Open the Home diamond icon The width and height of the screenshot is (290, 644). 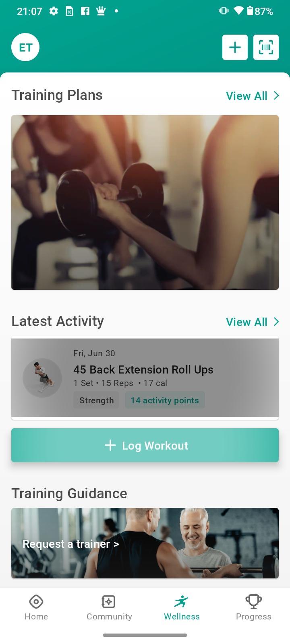point(36,602)
